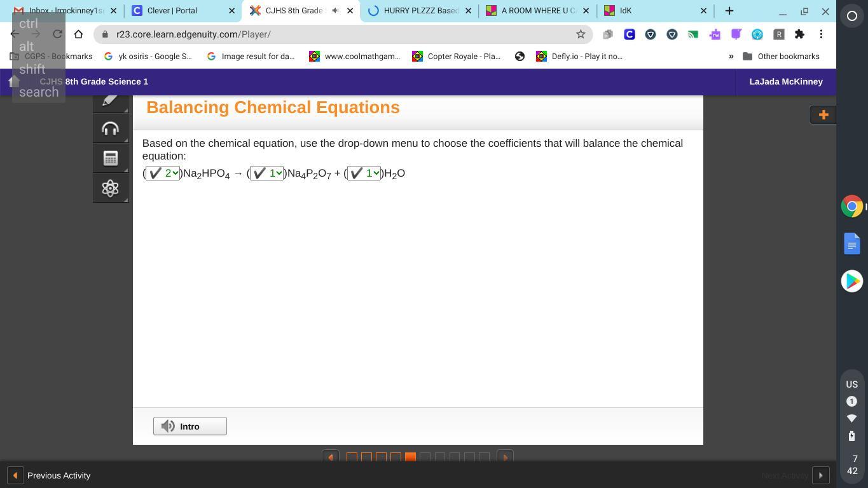Click the LaJada McKinney user name
This screenshot has width=868, height=488.
tap(786, 81)
